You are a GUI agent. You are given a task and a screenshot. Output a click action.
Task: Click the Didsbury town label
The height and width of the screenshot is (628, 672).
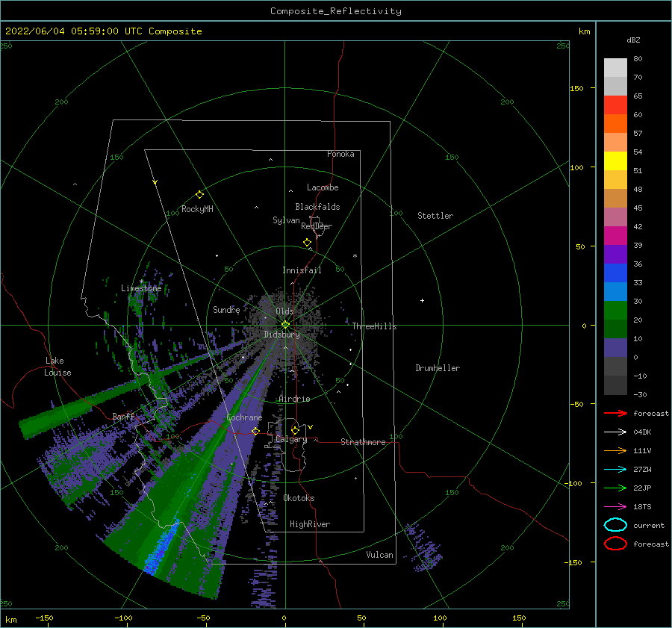click(281, 335)
